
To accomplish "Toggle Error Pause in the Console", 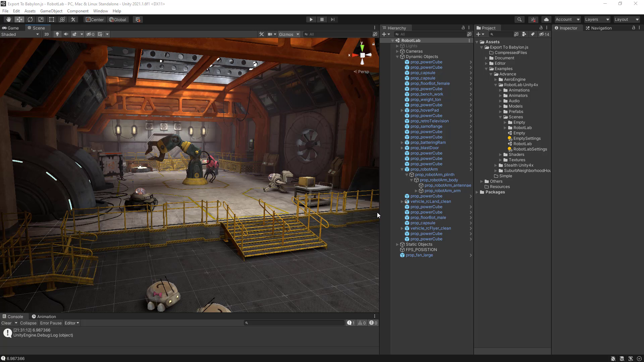I will click(x=51, y=323).
